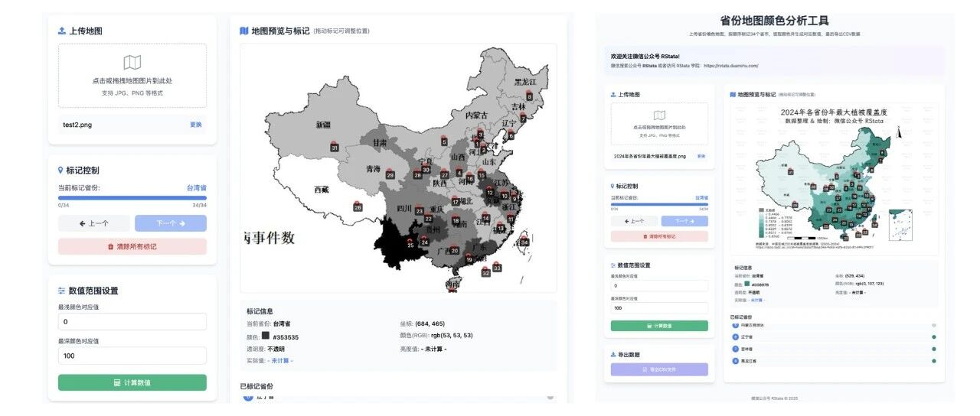Select marker 20 on Guangxi in grayscale map
980x416 pixels.
pyautogui.click(x=453, y=250)
